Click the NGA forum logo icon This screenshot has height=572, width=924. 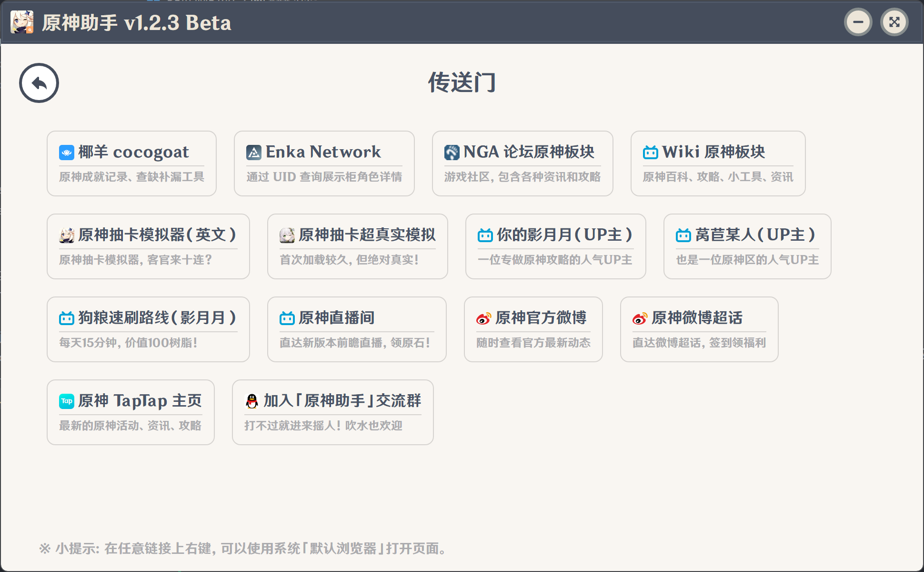[x=452, y=153]
